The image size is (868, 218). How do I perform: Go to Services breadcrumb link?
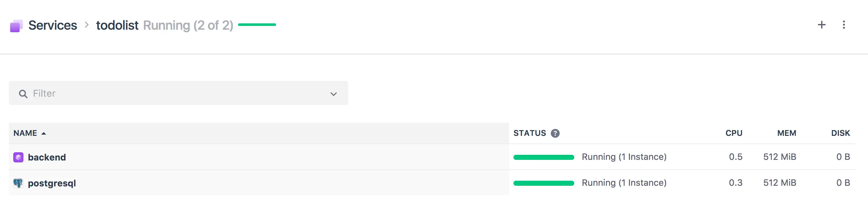coord(53,25)
